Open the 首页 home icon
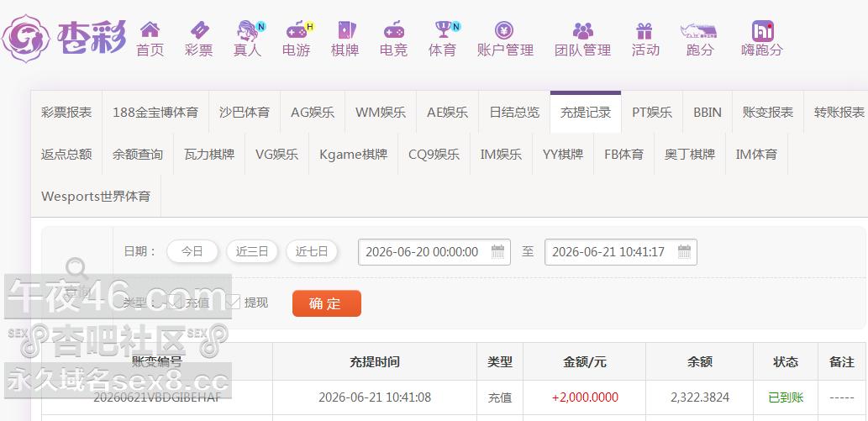The image size is (868, 421). pyautogui.click(x=150, y=29)
